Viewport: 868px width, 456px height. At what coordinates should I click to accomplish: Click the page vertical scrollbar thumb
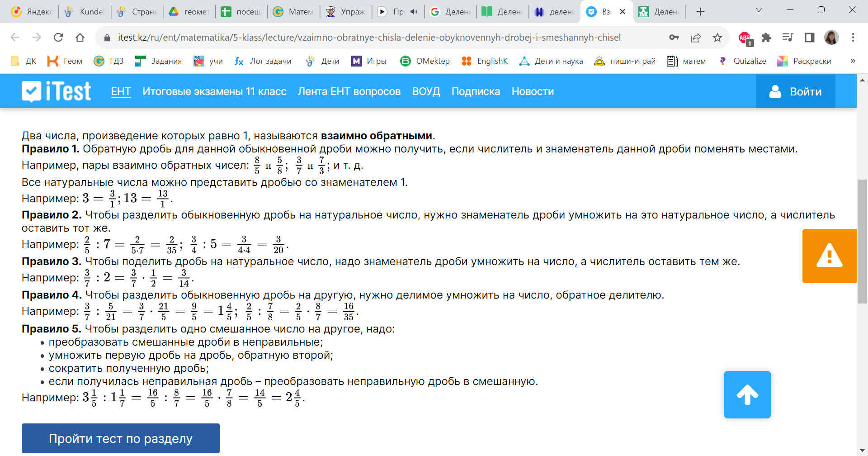862,242
